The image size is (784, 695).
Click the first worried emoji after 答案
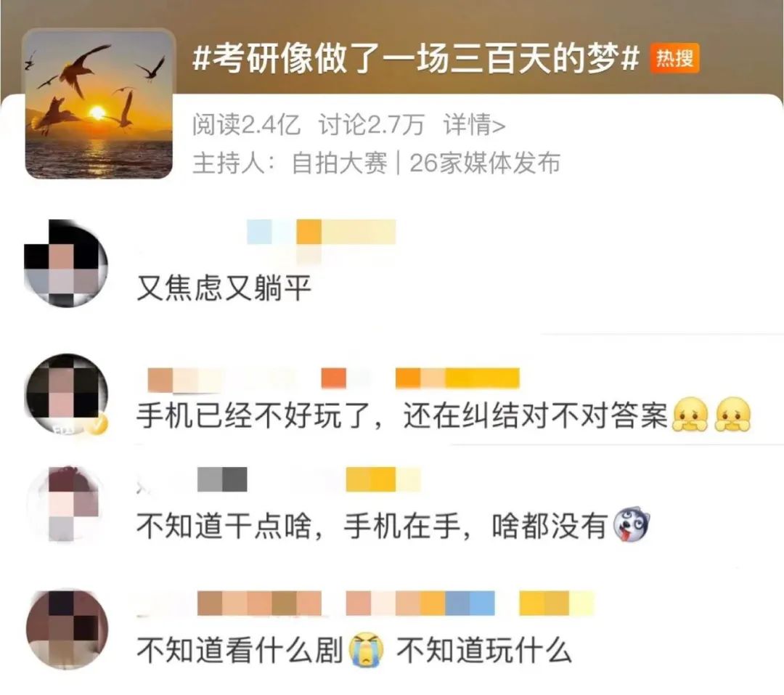click(x=690, y=415)
